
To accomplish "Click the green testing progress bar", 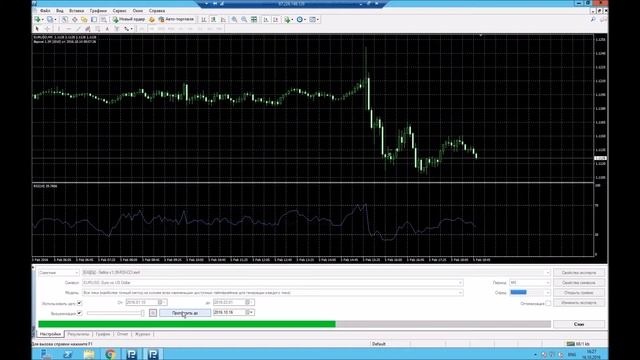I will 187,324.
